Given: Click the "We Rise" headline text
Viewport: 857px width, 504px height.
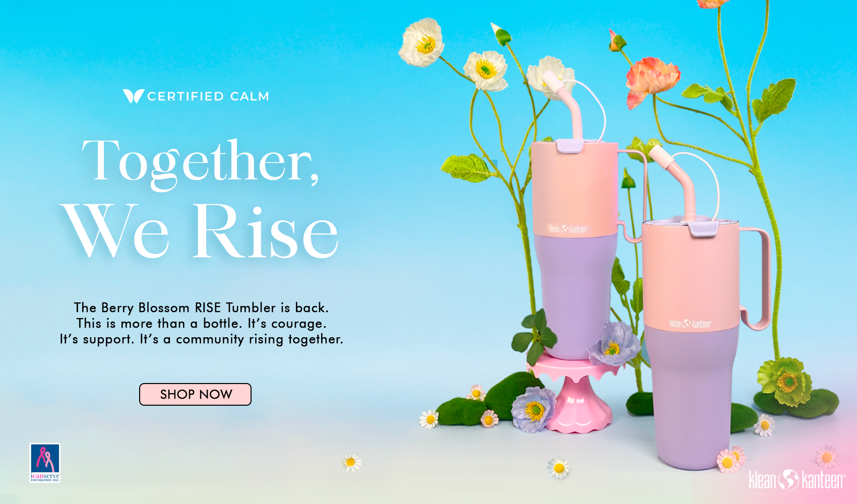Looking at the screenshot, I should point(200,231).
